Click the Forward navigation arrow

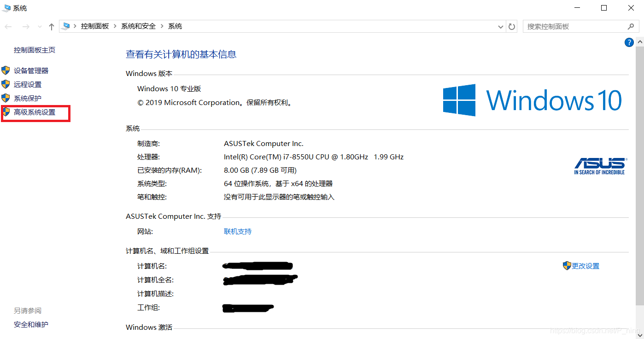[x=26, y=27]
